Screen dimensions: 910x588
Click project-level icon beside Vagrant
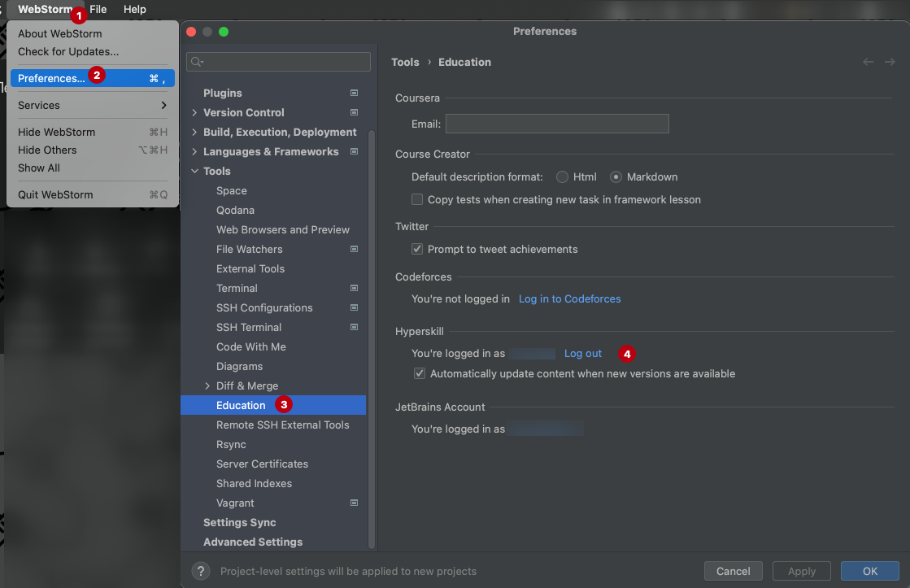click(x=354, y=503)
